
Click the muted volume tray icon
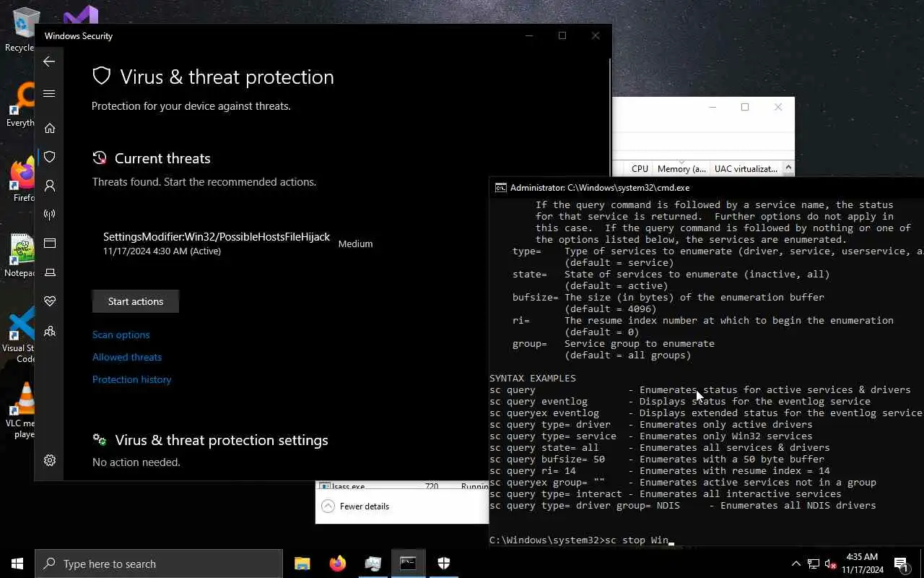click(x=831, y=564)
